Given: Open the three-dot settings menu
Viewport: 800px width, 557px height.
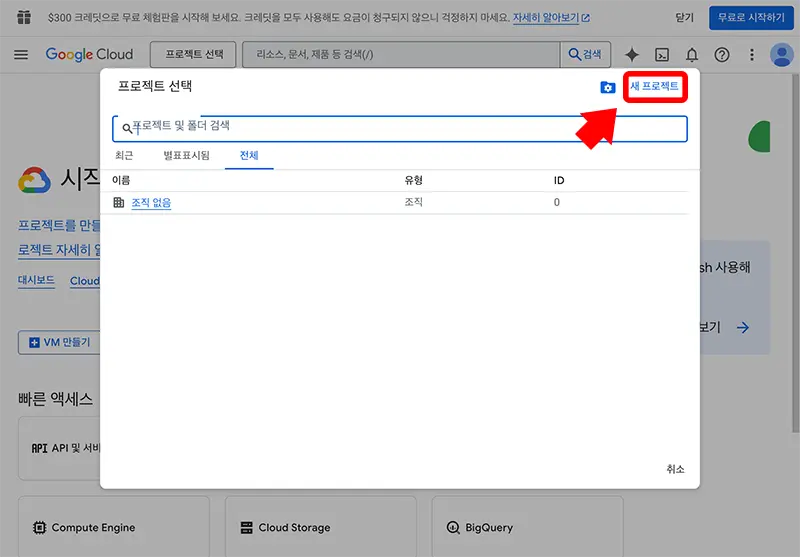Looking at the screenshot, I should coord(752,55).
